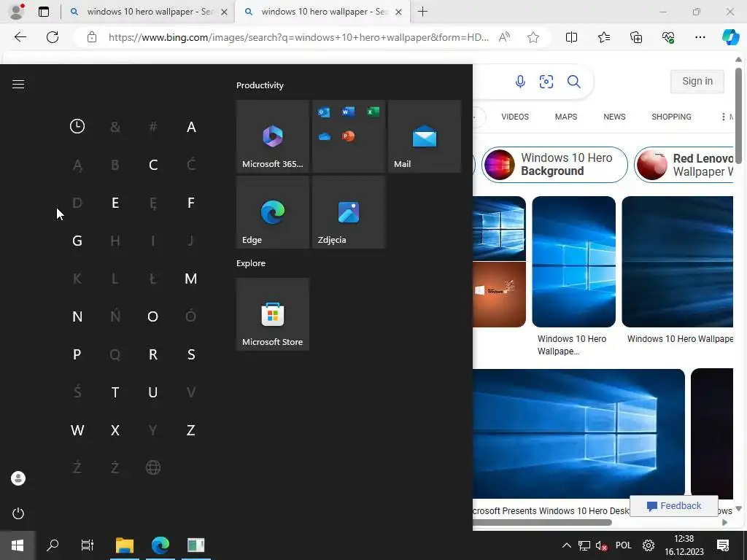Screen dimensions: 747x560
Task: Click the Windows Start button
Action: click(x=18, y=545)
